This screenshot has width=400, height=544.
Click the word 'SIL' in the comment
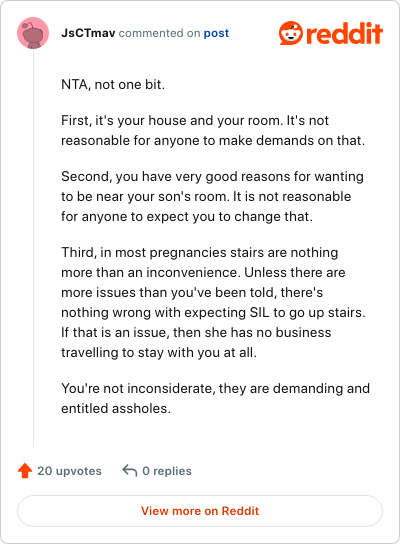click(259, 313)
